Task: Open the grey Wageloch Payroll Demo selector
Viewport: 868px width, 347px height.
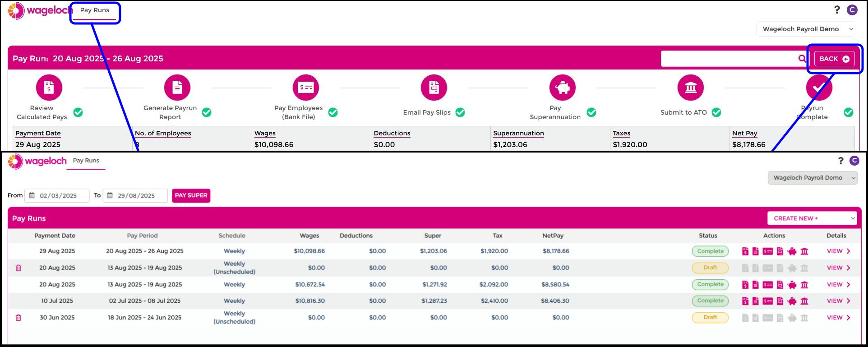Action: (x=812, y=178)
